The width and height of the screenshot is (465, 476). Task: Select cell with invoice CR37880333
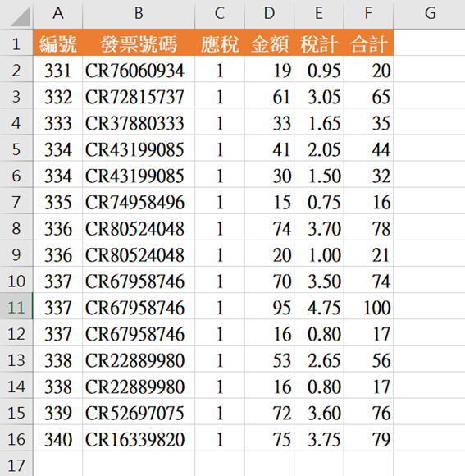pos(139,121)
